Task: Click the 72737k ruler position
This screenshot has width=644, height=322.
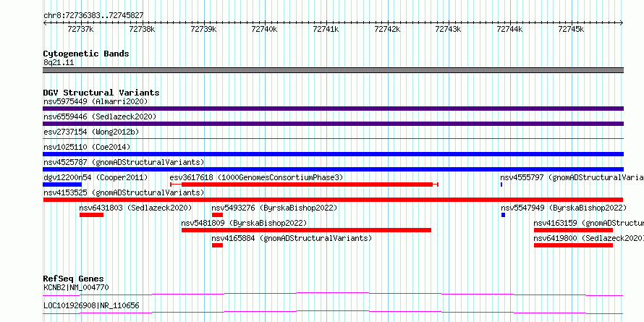Action: coord(80,29)
